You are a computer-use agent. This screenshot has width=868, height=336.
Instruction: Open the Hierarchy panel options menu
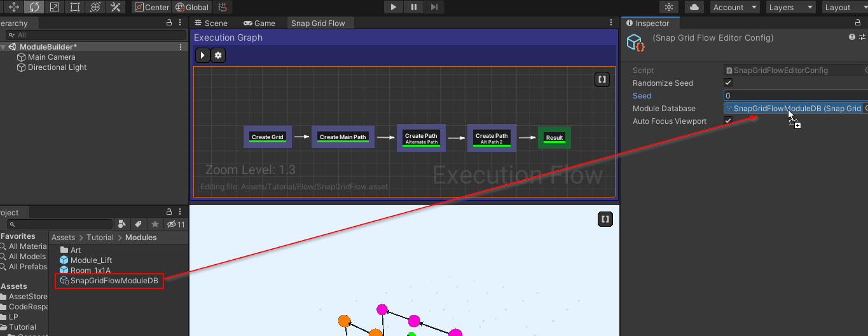[181, 22]
